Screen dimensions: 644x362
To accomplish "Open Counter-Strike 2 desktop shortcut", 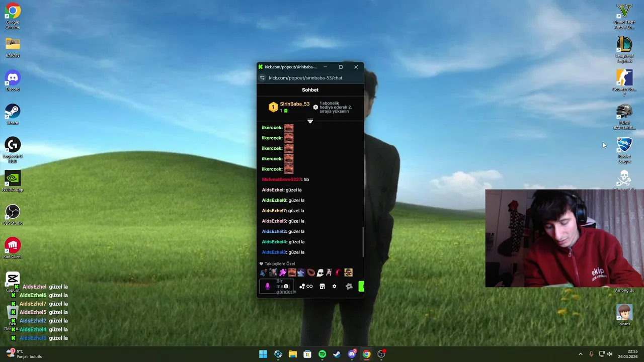I will (624, 83).
